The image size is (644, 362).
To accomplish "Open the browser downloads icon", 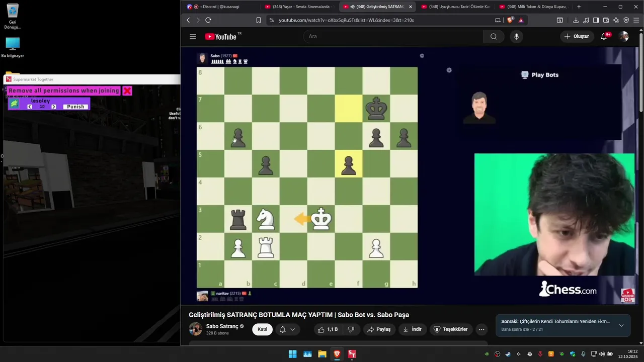I will click(576, 20).
